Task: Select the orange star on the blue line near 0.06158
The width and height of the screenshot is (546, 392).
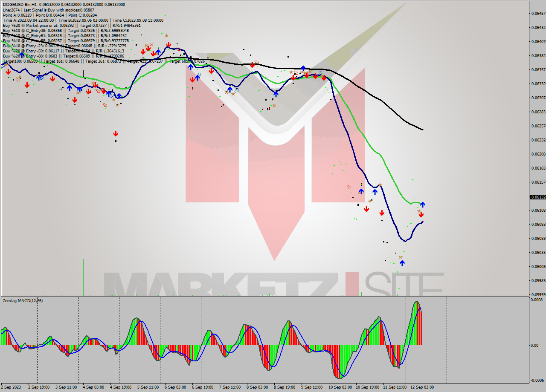Action: 380,184
